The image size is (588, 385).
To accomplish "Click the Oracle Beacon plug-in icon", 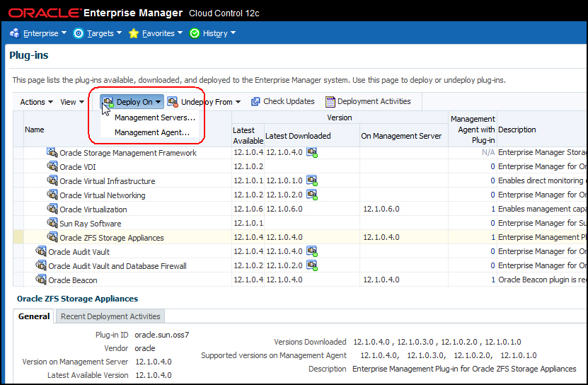I will pyautogui.click(x=41, y=280).
